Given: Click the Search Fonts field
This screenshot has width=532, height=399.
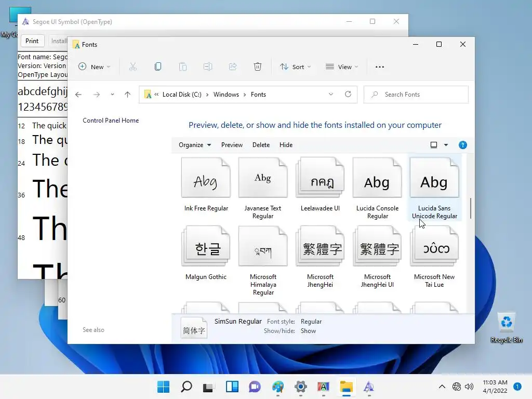Looking at the screenshot, I should pos(416,95).
